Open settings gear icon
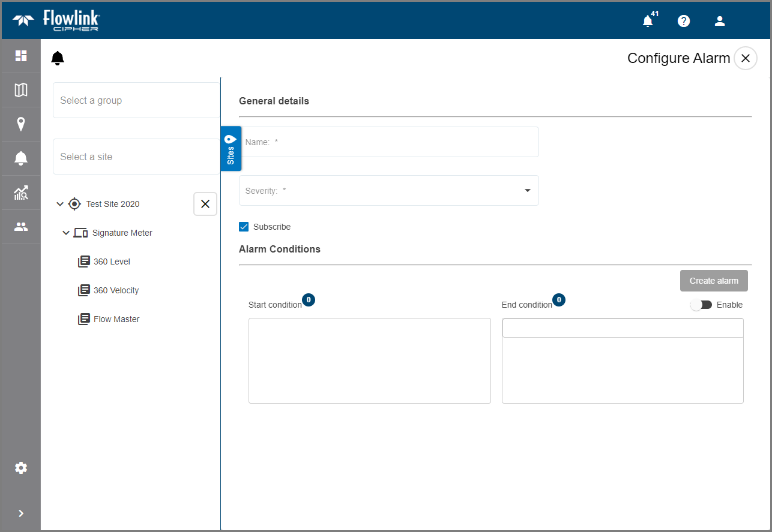This screenshot has height=532, width=772. click(x=21, y=468)
